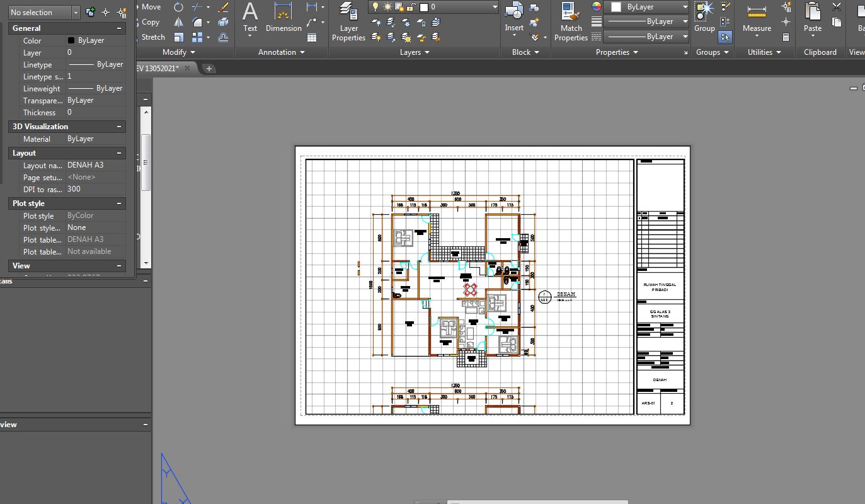Toggle group selection on/off button
Viewport: 865px width, 504px height.
pos(725,37)
